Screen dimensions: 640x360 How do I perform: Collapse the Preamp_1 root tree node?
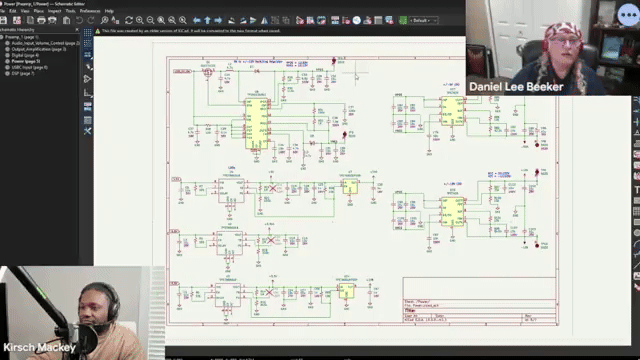point(2,37)
